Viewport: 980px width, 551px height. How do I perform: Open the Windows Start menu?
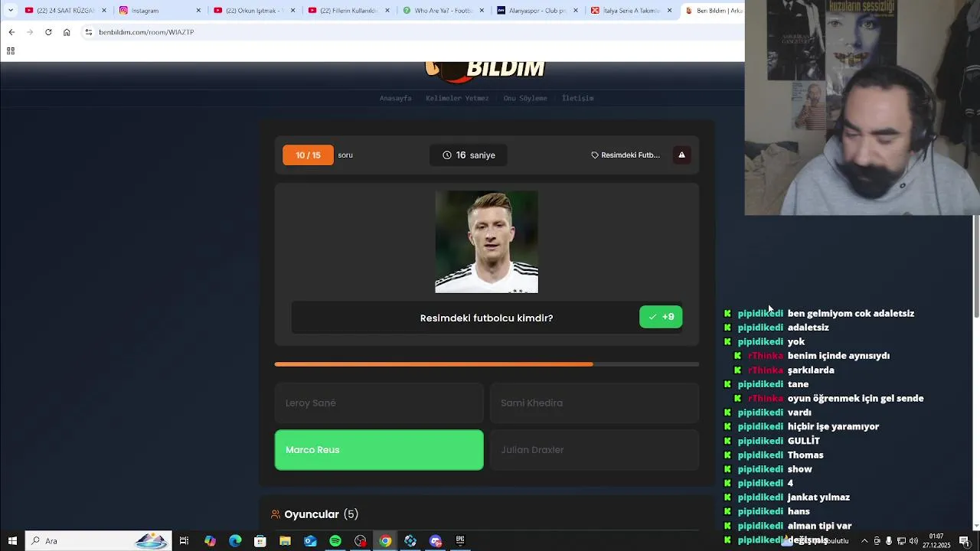pyautogui.click(x=12, y=541)
